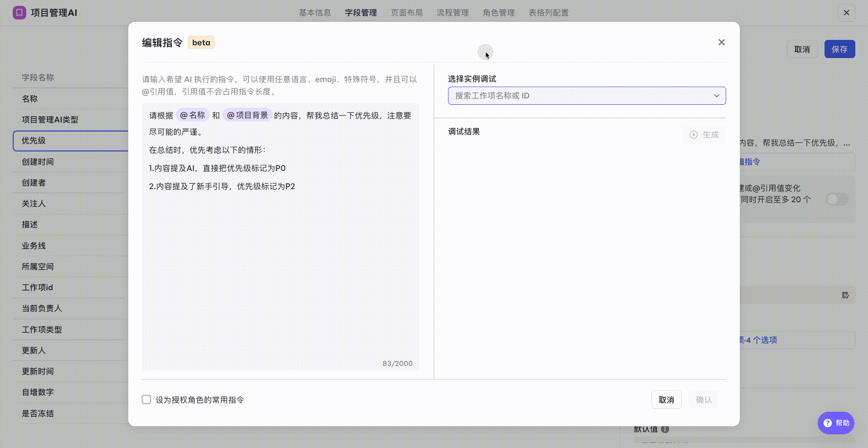Click the 确认 button in dialog
Image resolution: width=868 pixels, height=448 pixels.
tap(703, 399)
